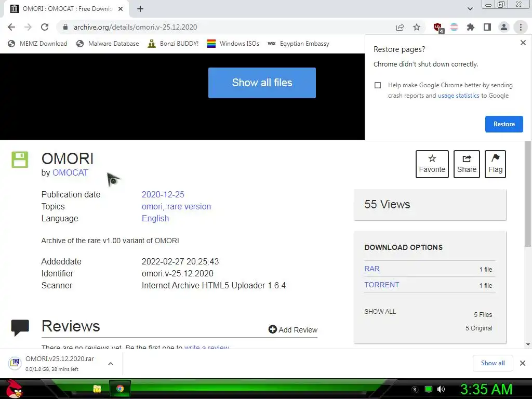Reload the archive.org page
The width and height of the screenshot is (532, 399).
pos(45,27)
